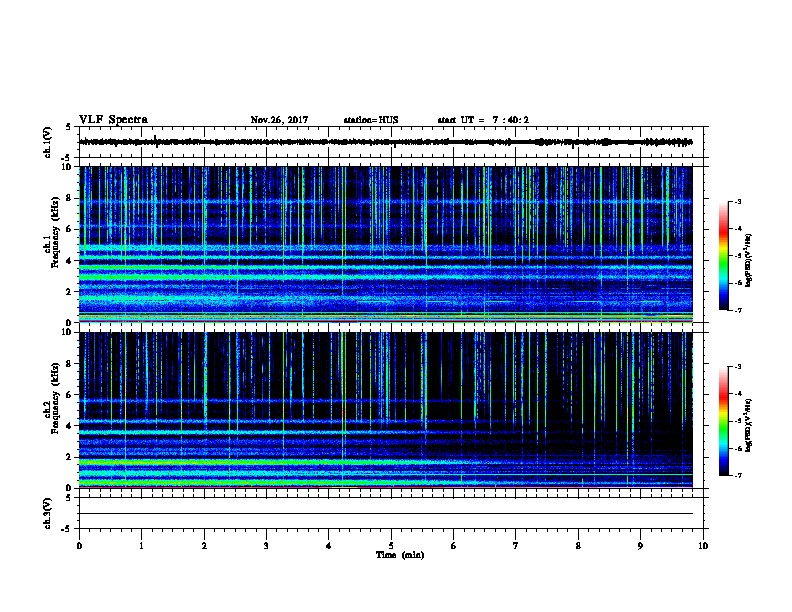Click time axis tick label "7"

pos(516,546)
